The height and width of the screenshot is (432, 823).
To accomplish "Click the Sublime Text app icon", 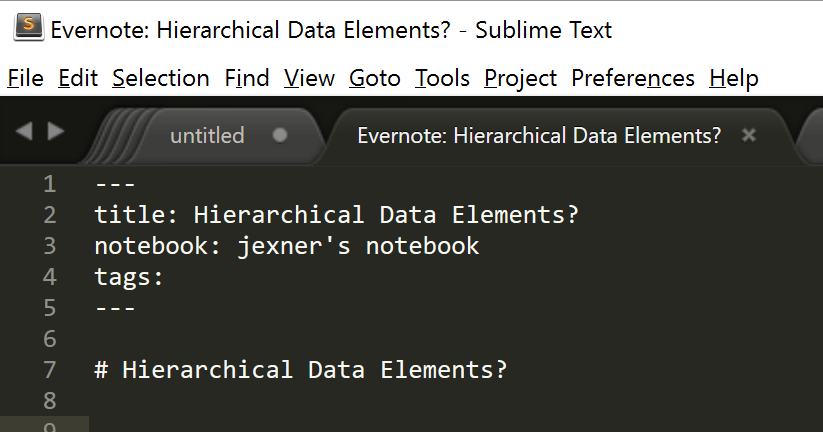I will (27, 29).
